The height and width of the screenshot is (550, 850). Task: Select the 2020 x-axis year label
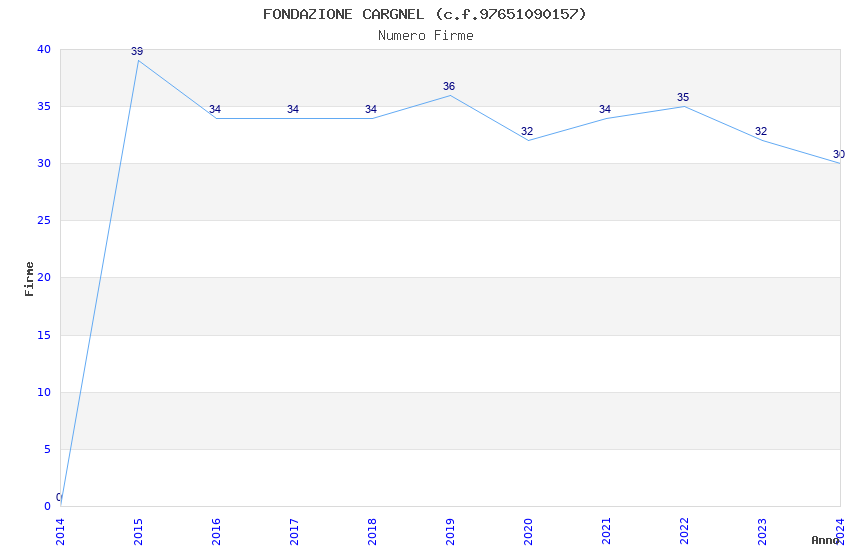pos(529,532)
